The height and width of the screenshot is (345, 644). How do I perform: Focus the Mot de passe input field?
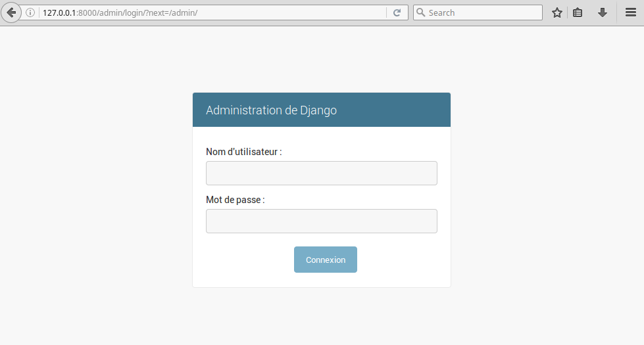[322, 221]
